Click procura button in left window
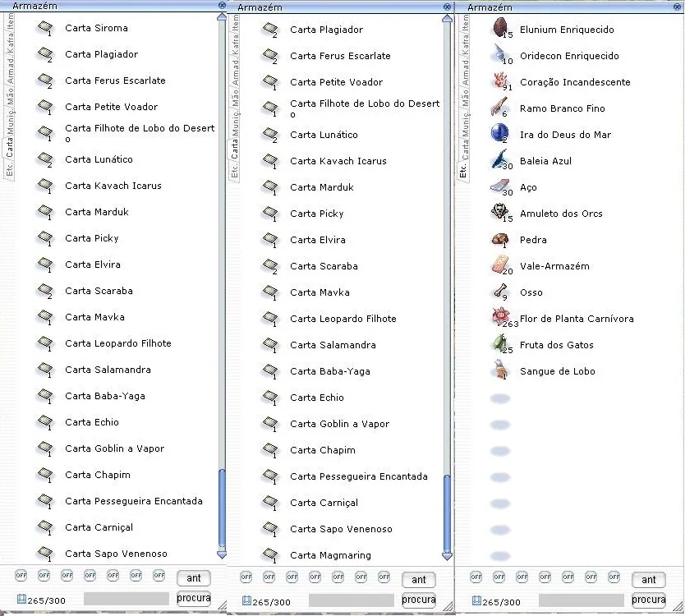The image size is (685, 616). [194, 598]
